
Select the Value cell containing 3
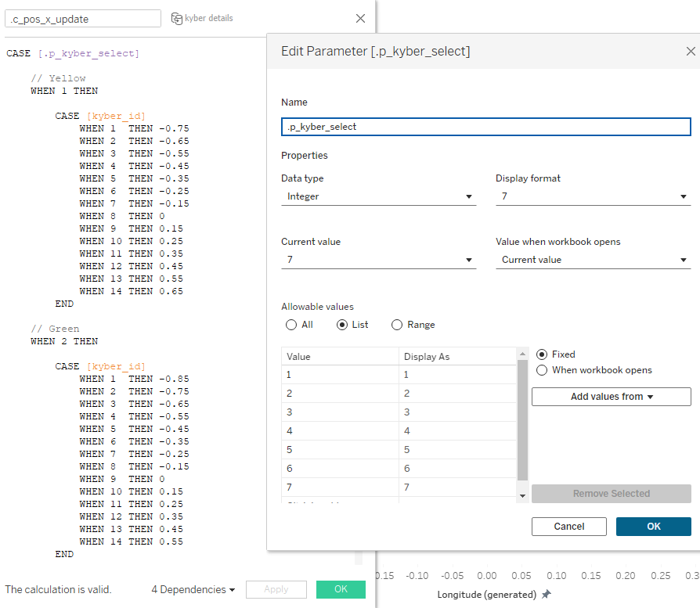click(x=340, y=412)
